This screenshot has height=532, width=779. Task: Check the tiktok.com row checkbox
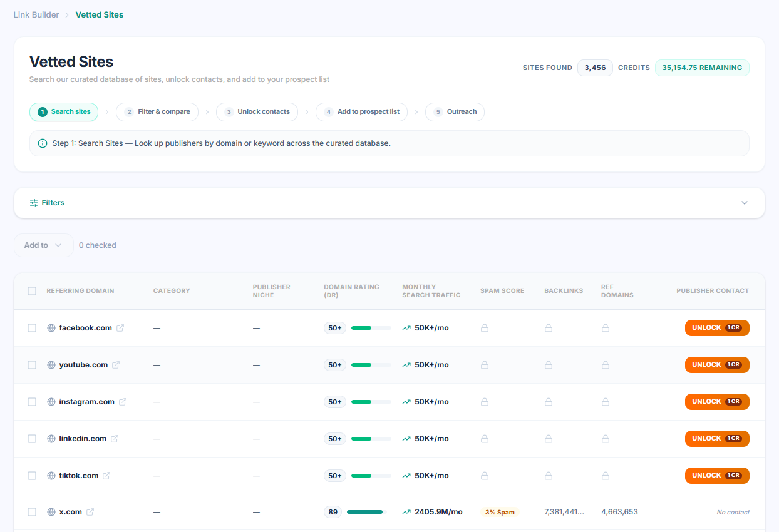pyautogui.click(x=32, y=476)
